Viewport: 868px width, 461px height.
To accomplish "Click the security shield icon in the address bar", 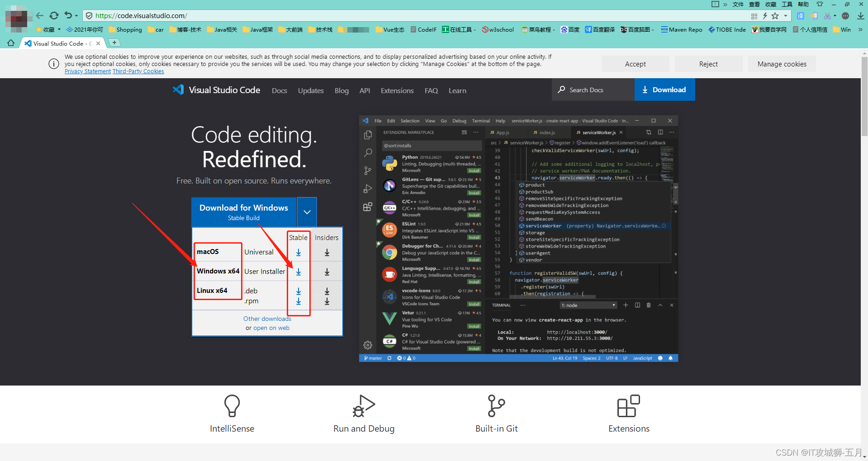I will click(x=89, y=16).
